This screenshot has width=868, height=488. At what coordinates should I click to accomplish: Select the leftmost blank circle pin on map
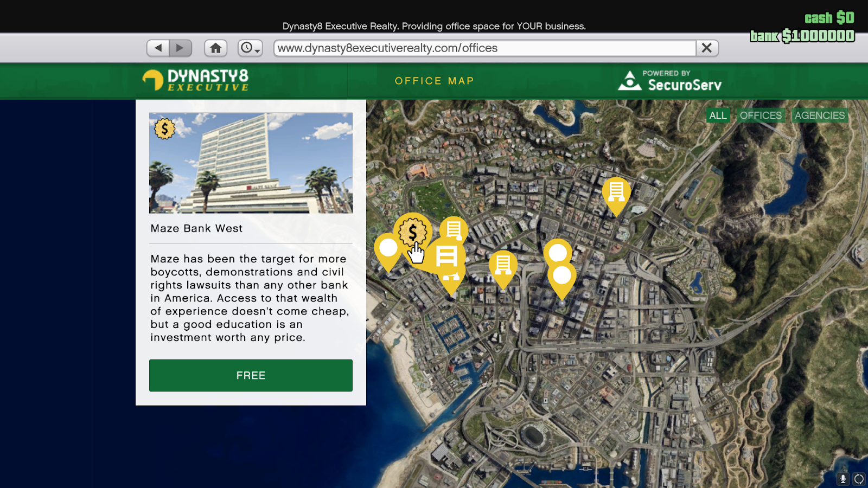(x=388, y=249)
